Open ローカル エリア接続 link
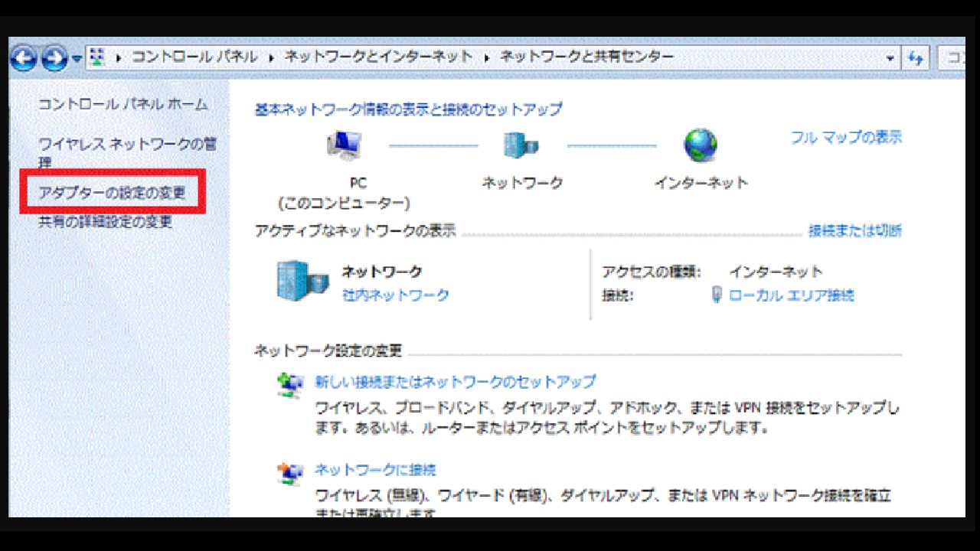This screenshot has width=980, height=551. pos(792,295)
